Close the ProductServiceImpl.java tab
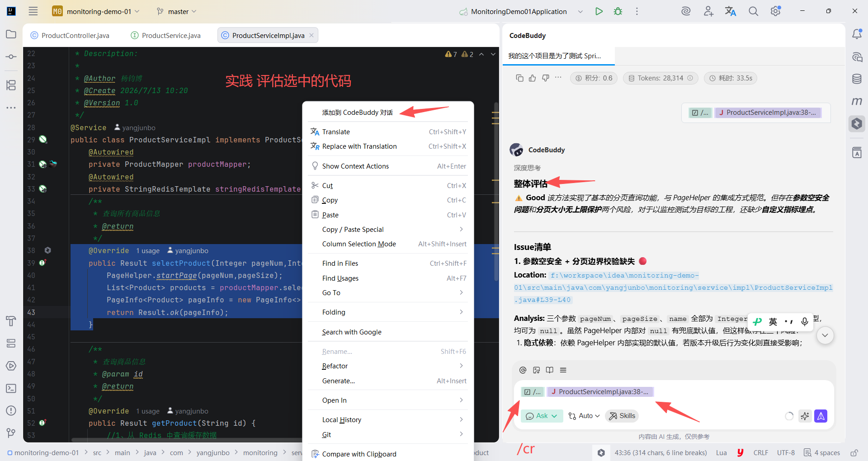 coord(311,35)
